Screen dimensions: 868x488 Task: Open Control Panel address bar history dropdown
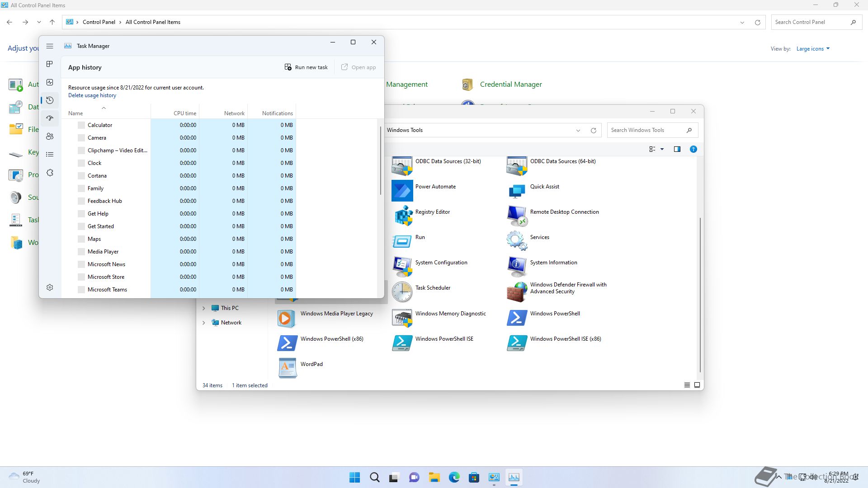(742, 22)
